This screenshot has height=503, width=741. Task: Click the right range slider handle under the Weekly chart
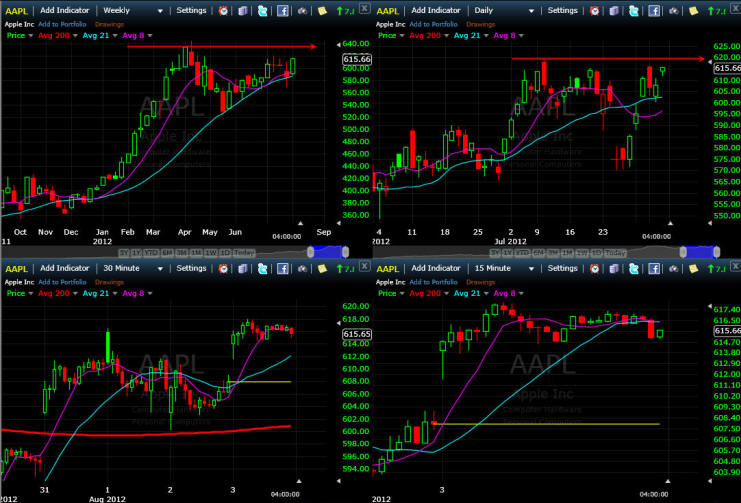[x=345, y=252]
